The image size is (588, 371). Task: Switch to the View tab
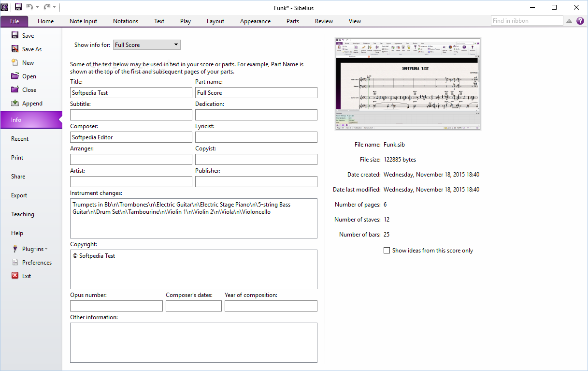[x=355, y=21]
